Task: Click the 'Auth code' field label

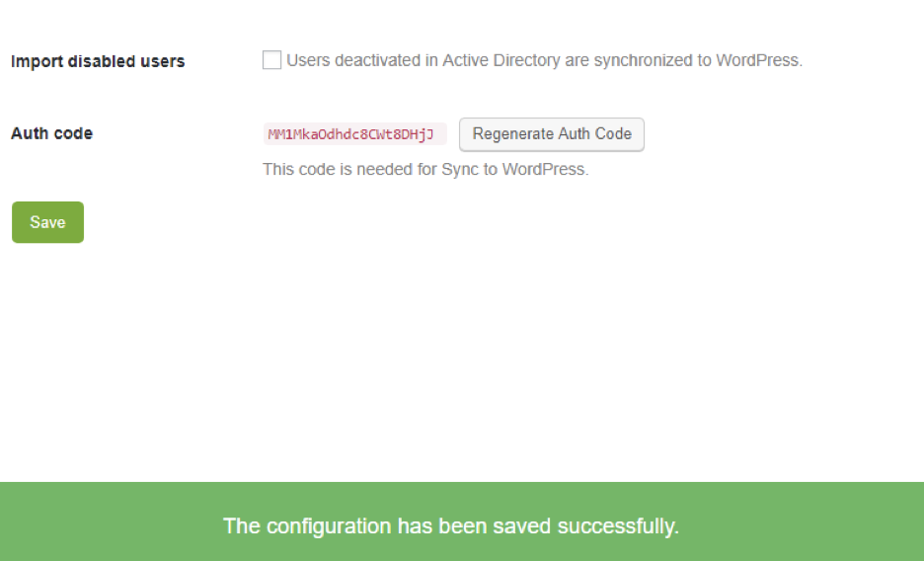Action: coord(52,133)
